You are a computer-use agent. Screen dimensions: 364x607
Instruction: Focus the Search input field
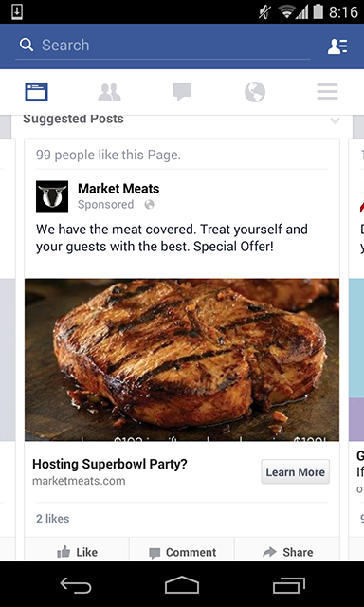pyautogui.click(x=162, y=46)
